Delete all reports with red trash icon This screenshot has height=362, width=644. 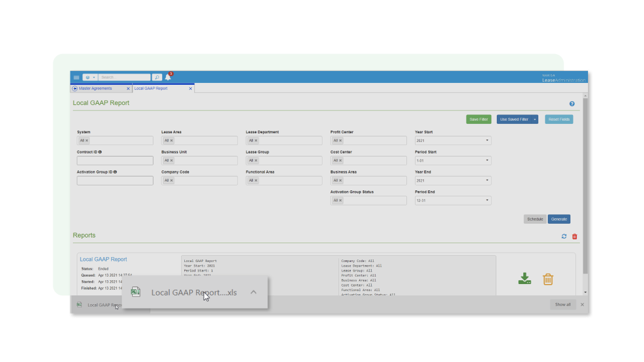[575, 236]
